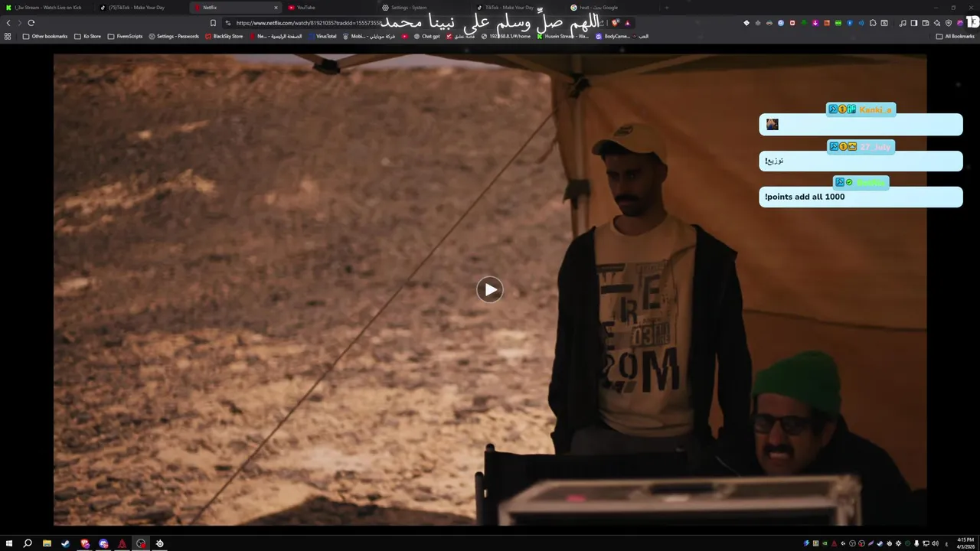Switch to first TikTok Make Your Day tab
The image size is (980, 551).
[x=142, y=8]
